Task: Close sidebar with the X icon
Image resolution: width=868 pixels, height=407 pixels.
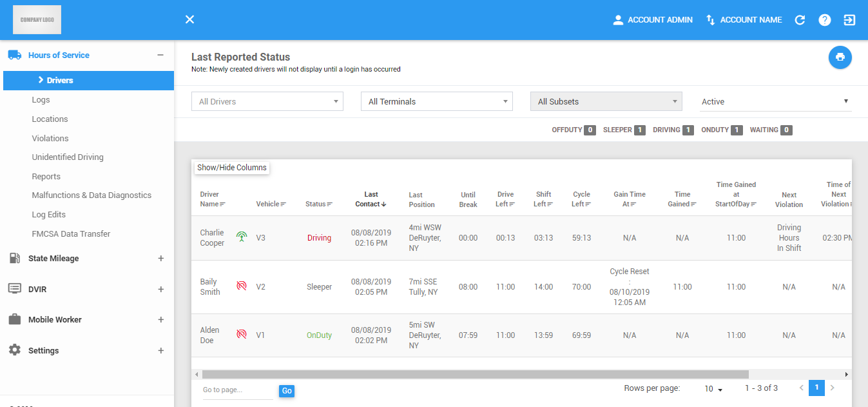Action: pyautogui.click(x=189, y=20)
